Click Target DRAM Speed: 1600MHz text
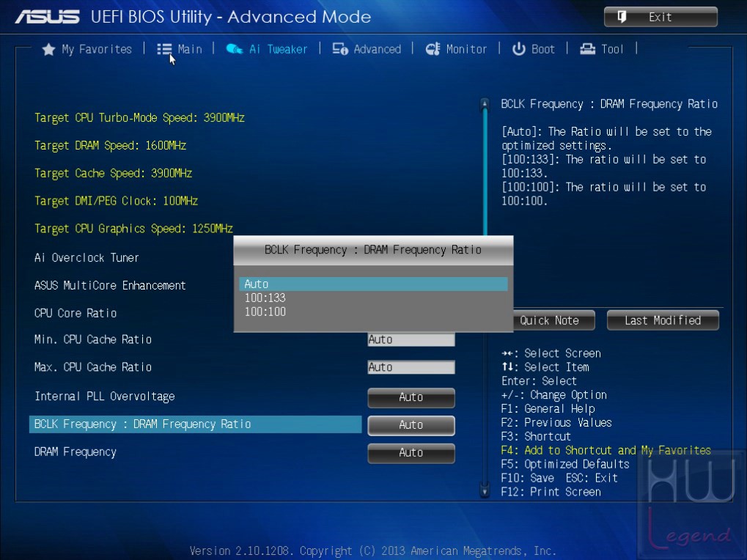The height and width of the screenshot is (560, 747). click(110, 145)
